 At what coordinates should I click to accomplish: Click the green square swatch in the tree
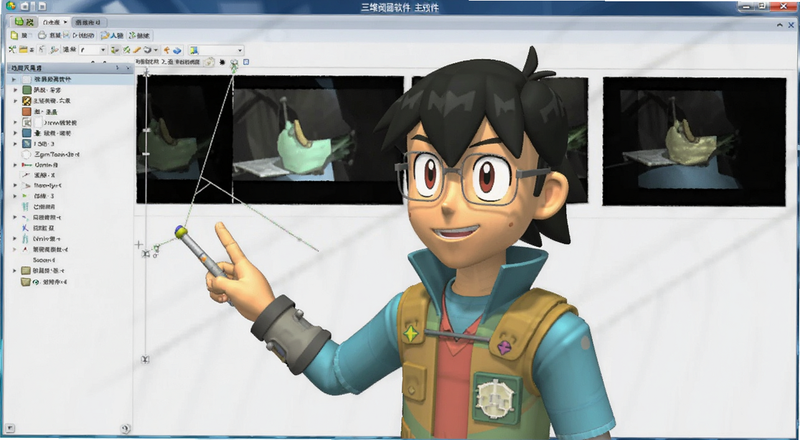point(27,90)
